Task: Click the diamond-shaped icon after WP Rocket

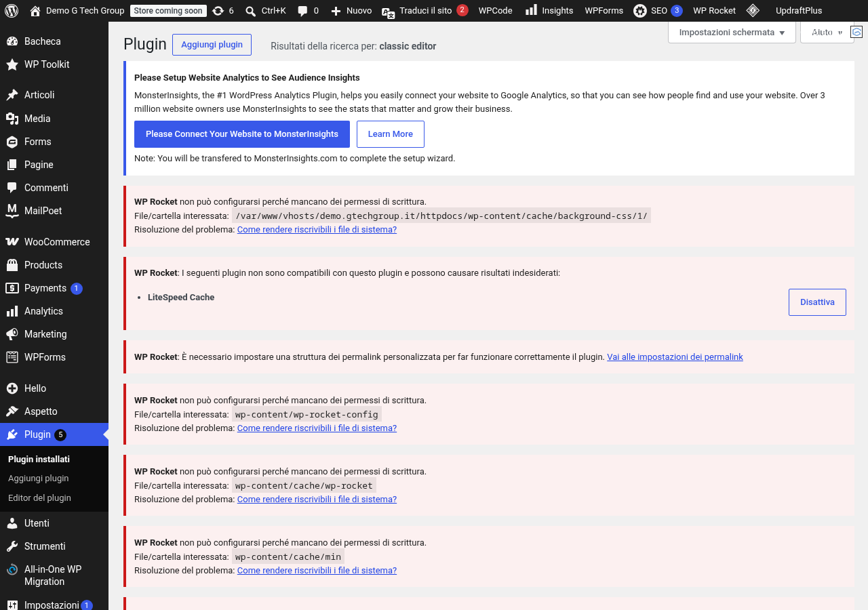Action: click(x=753, y=11)
